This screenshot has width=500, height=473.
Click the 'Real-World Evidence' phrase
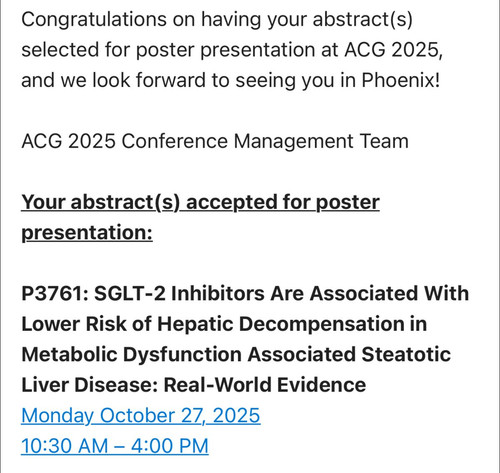(x=265, y=385)
